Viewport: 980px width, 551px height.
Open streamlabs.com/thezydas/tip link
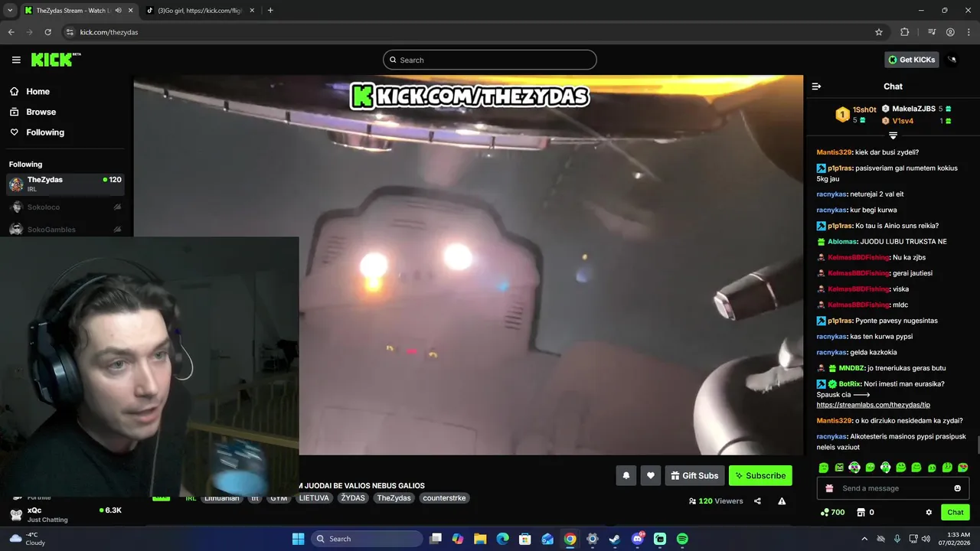[873, 405]
